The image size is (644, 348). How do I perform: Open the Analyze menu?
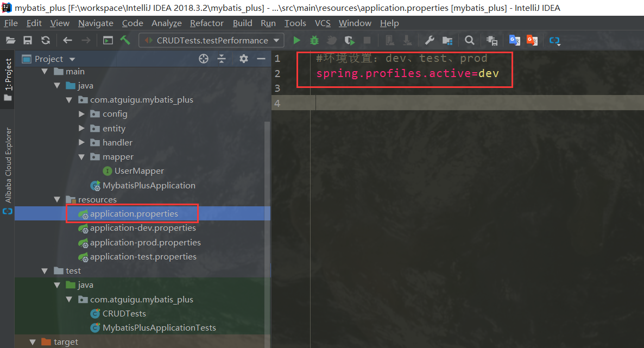click(x=166, y=23)
